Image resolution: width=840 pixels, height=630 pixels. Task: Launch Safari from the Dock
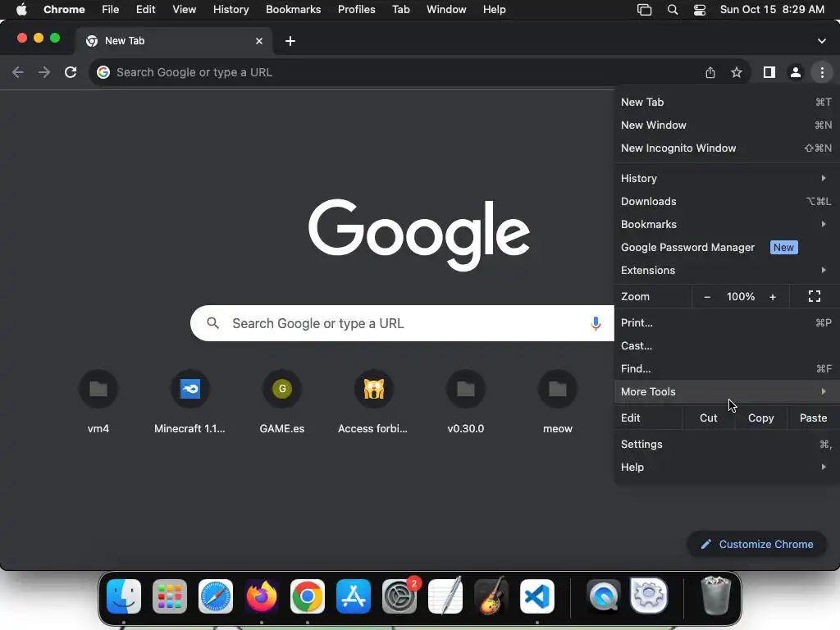click(x=216, y=596)
